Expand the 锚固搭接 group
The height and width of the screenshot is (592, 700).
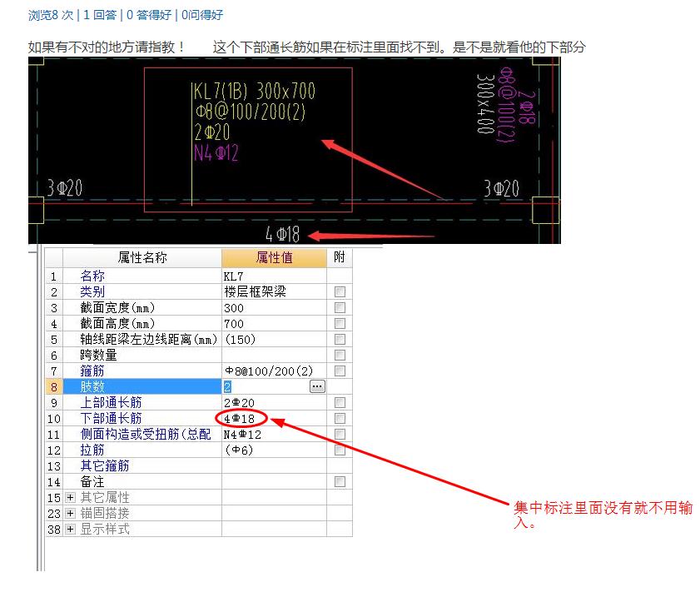pos(70,513)
